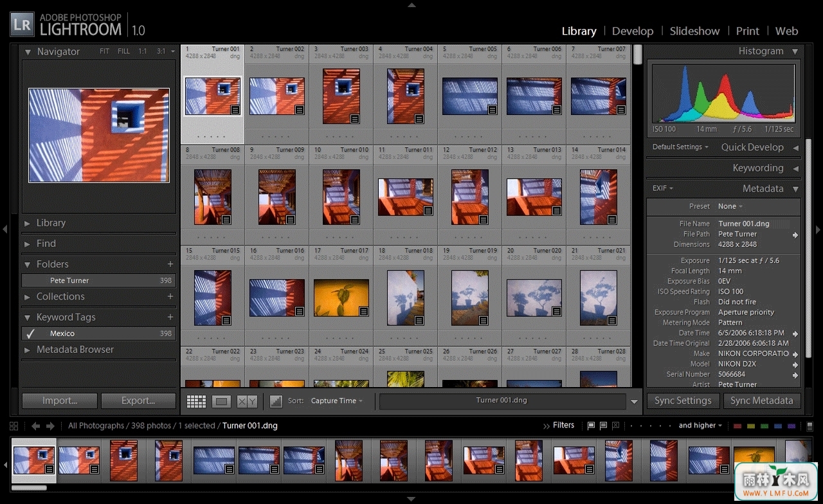The width and height of the screenshot is (823, 504).
Task: Toggle the unflagged-photos filter
Action: 603,426
